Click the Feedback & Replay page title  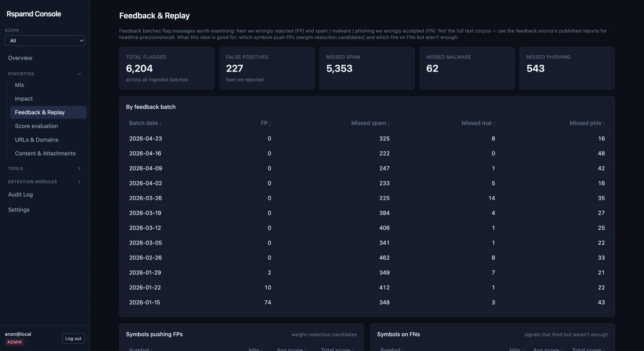[154, 16]
